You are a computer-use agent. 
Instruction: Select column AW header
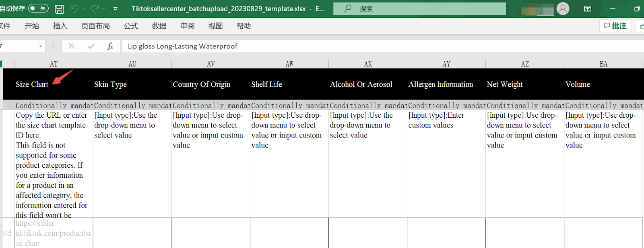pos(289,64)
